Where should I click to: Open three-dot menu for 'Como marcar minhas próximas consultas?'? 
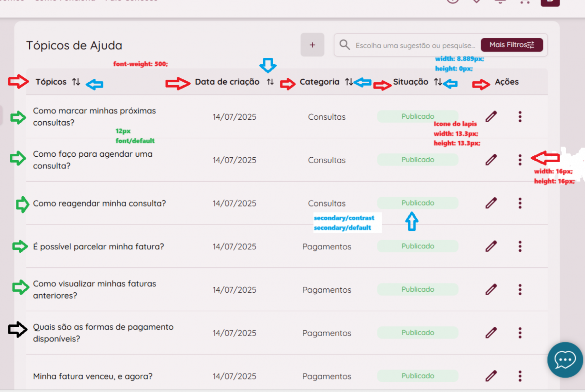[520, 116]
